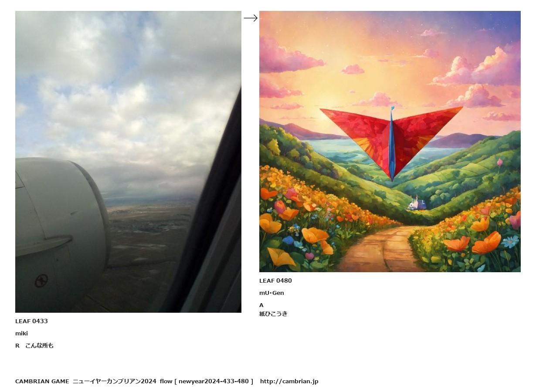Click the A marker under mU·Gen
This screenshot has width=536, height=392.
pyautogui.click(x=261, y=305)
